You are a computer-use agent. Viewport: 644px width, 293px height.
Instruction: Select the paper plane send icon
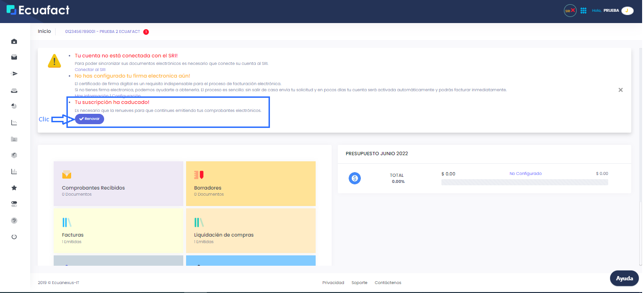pos(14,74)
